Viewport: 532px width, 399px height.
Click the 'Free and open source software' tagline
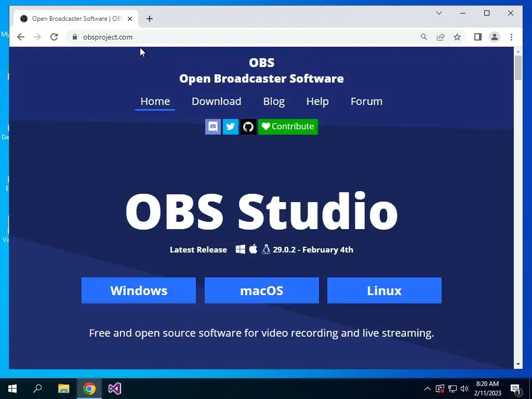(x=262, y=333)
